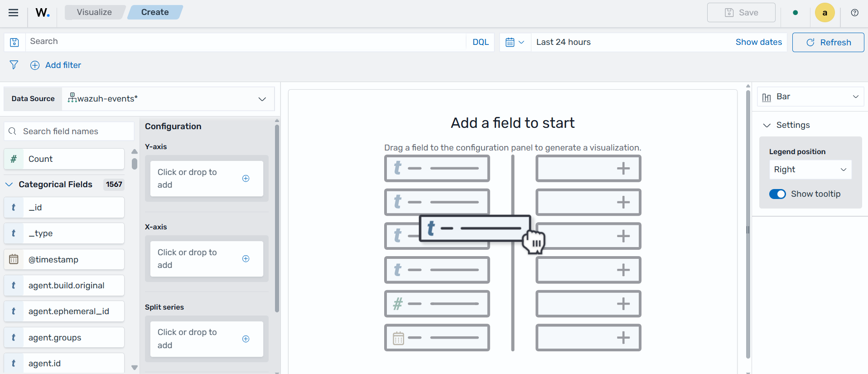The width and height of the screenshot is (868, 374).
Task: Select the agent.groups field
Action: point(64,338)
